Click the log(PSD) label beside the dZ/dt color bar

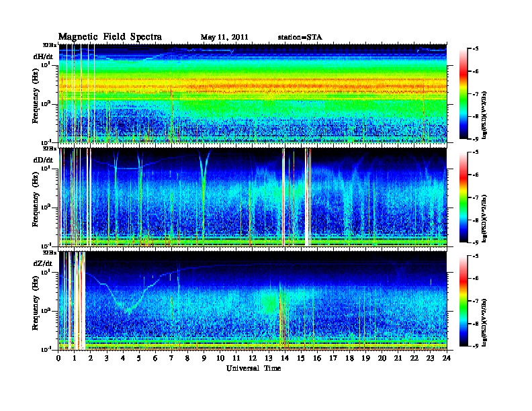(484, 322)
